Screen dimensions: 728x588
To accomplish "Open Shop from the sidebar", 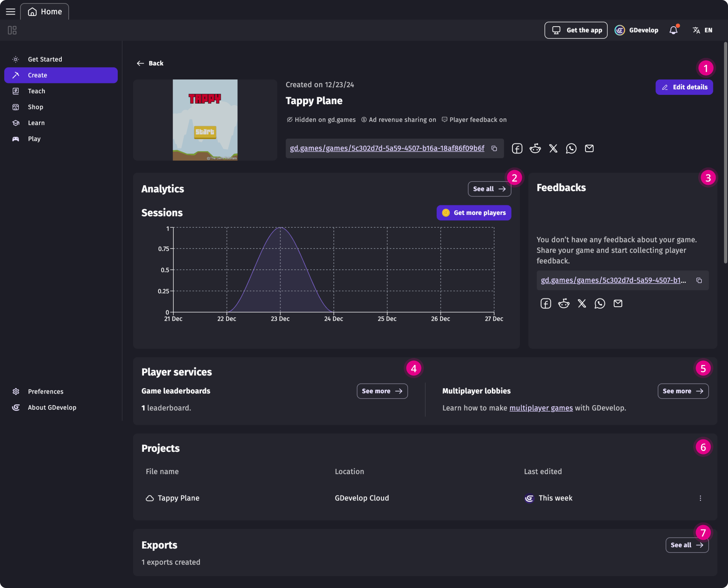I will (35, 107).
